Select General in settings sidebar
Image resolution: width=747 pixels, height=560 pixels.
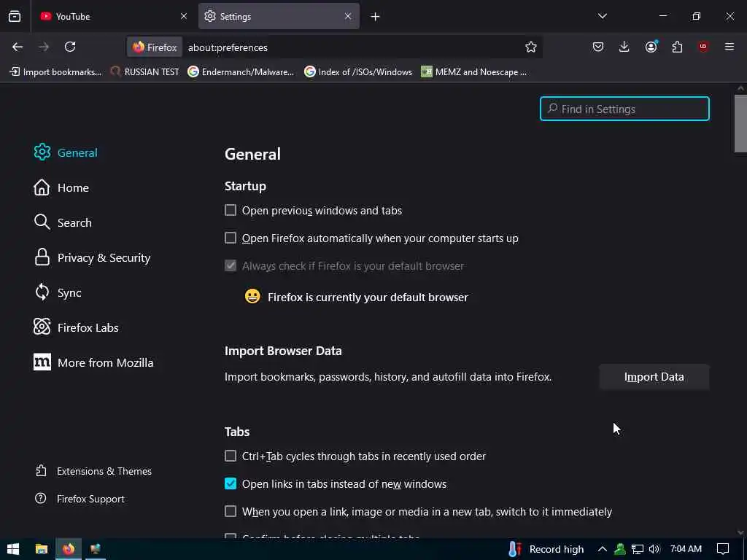[x=66, y=152]
